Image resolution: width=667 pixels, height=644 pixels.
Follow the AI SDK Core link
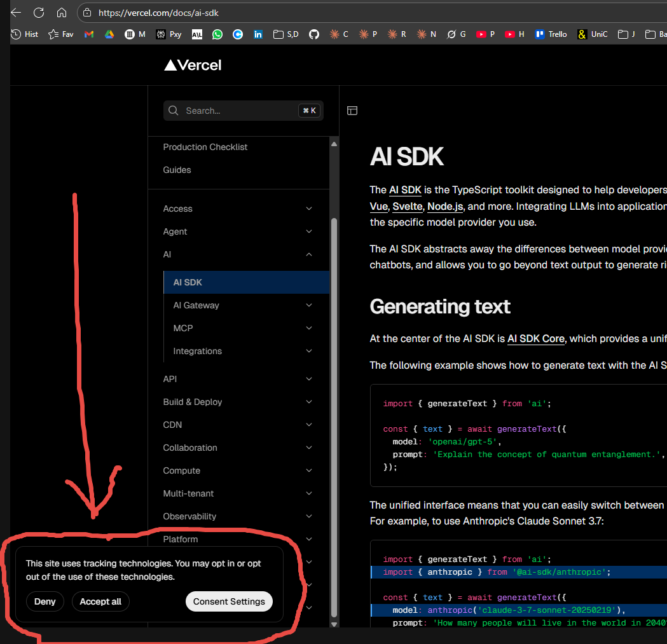click(x=536, y=339)
